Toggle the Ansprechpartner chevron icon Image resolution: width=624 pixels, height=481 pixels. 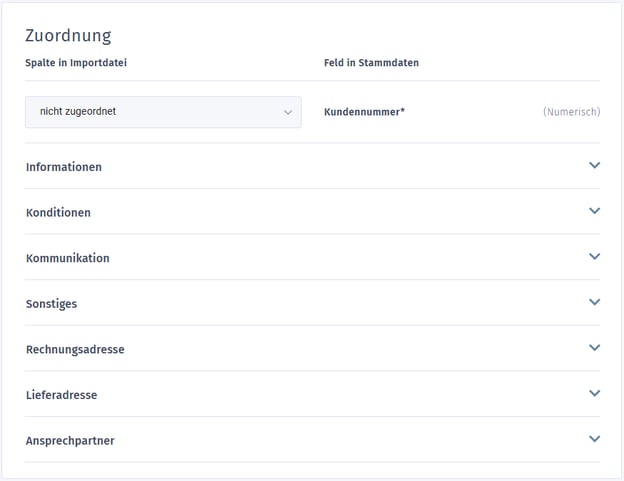tap(594, 439)
